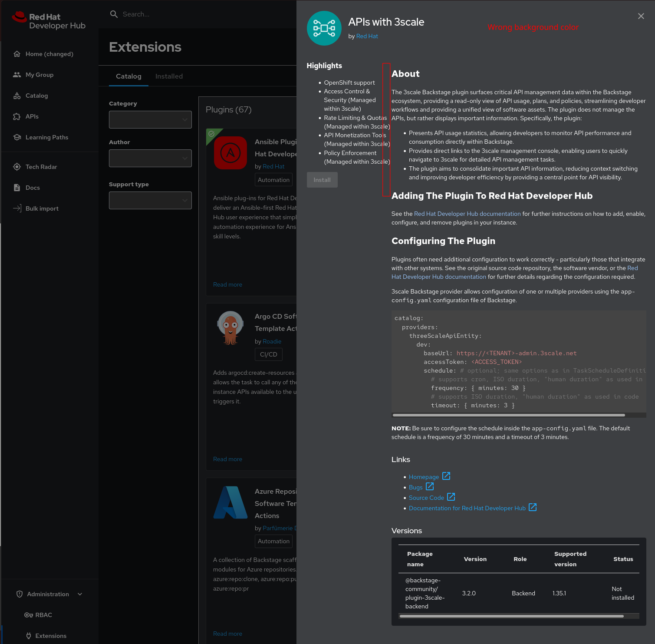Click the search magnifier icon

114,14
